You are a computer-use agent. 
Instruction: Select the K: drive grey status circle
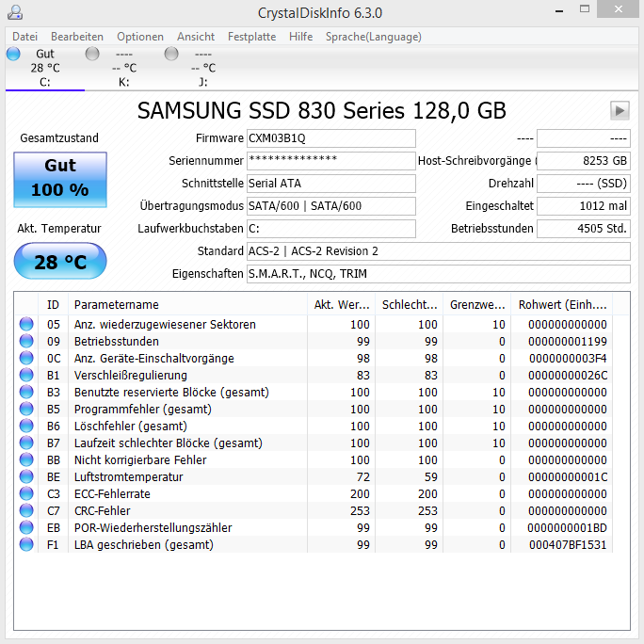pyautogui.click(x=92, y=54)
